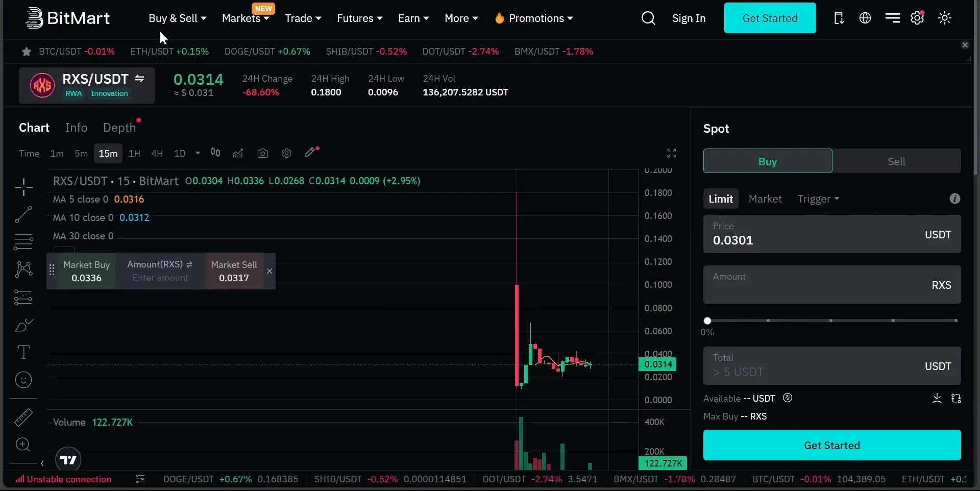This screenshot has height=491, width=980.
Task: Click the deposit download icon
Action: pos(937,399)
